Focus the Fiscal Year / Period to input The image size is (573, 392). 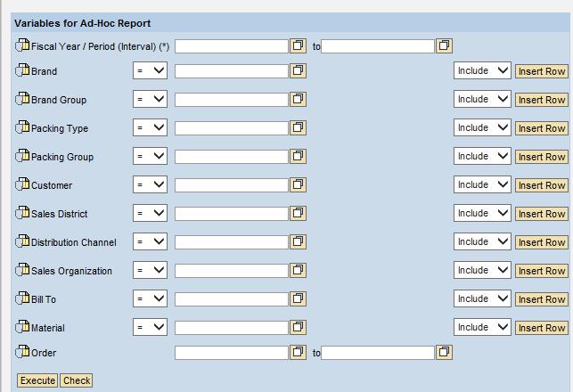[x=378, y=46]
